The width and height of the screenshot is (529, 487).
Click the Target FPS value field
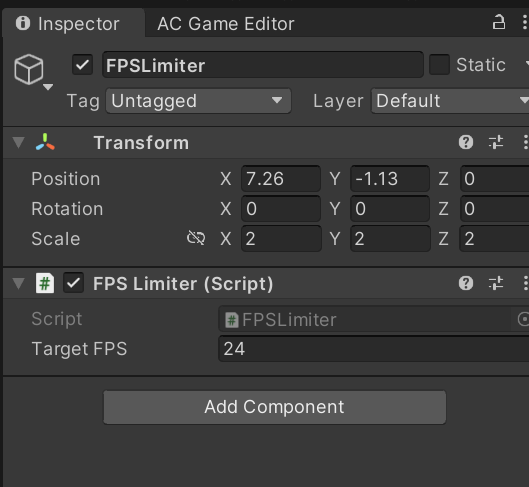374,349
